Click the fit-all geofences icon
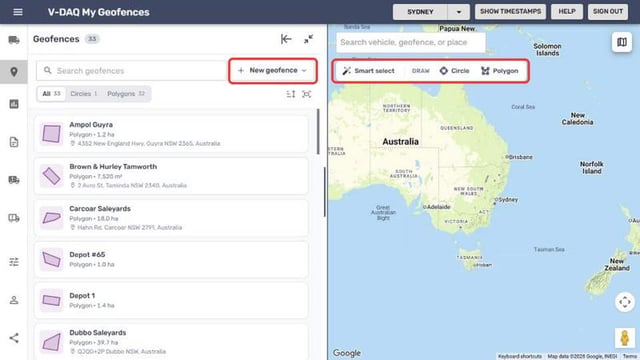The width and height of the screenshot is (640, 360). 307,94
